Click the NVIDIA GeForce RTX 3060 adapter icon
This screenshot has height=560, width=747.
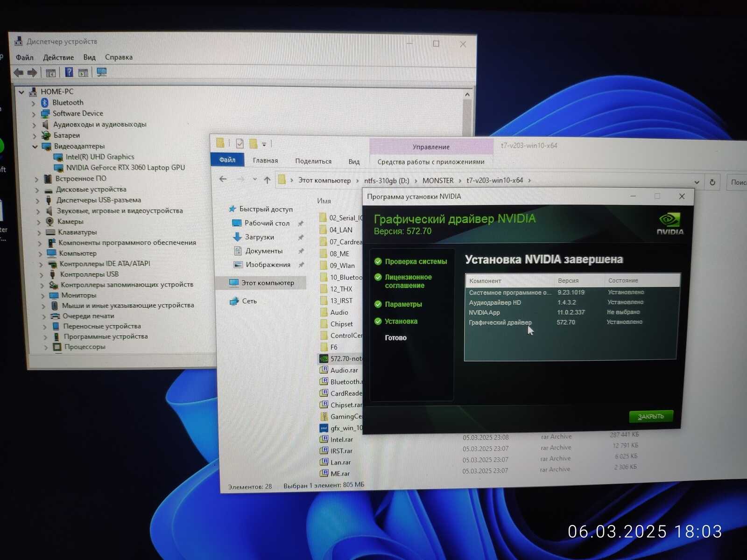point(59,168)
